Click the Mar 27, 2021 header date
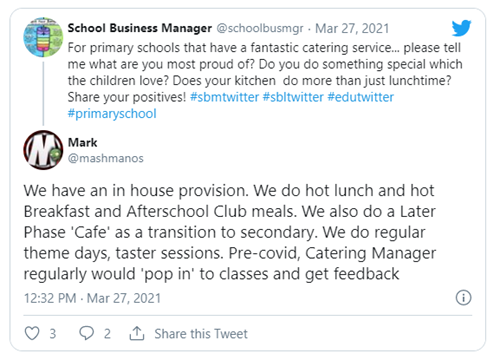 (x=352, y=28)
